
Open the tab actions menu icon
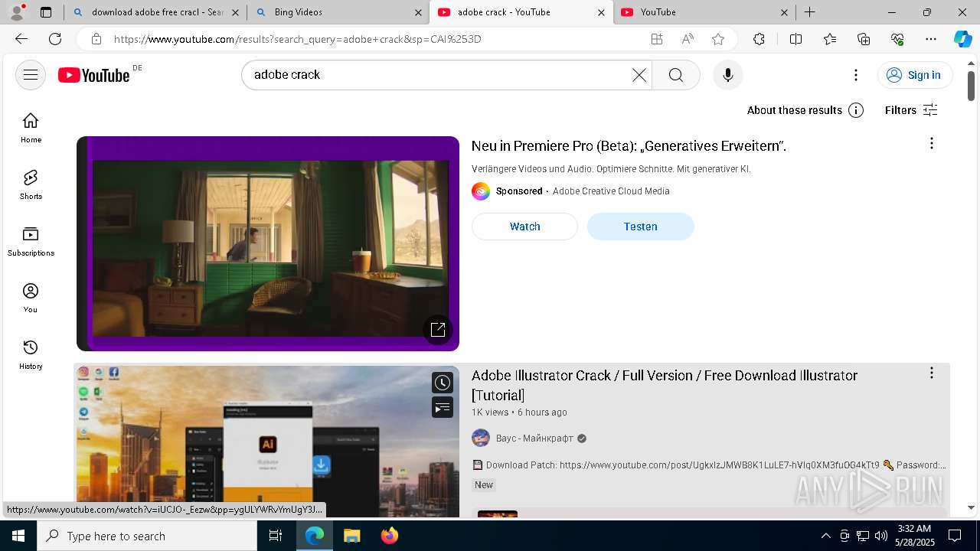click(46, 12)
